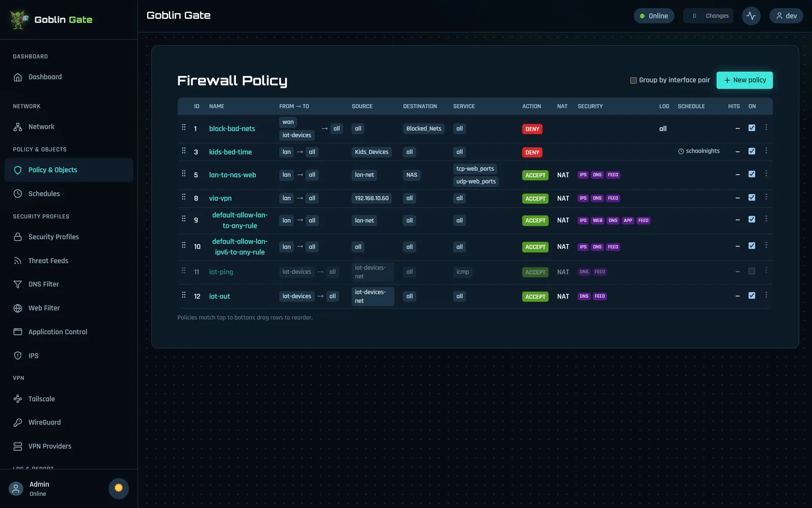The image size is (812, 508).
Task: Click the tcp-web_ports service tag
Action: [475, 169]
